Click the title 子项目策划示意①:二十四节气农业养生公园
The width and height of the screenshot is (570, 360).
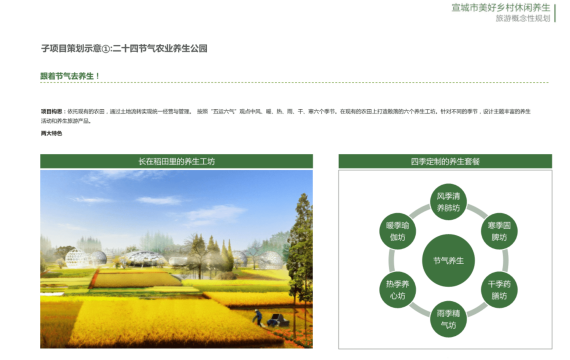[124, 48]
